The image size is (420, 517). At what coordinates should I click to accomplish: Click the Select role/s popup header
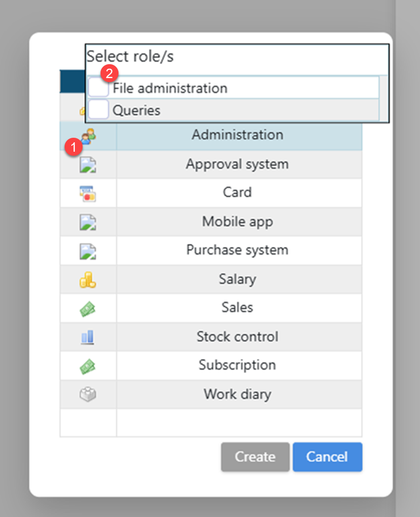(x=130, y=57)
